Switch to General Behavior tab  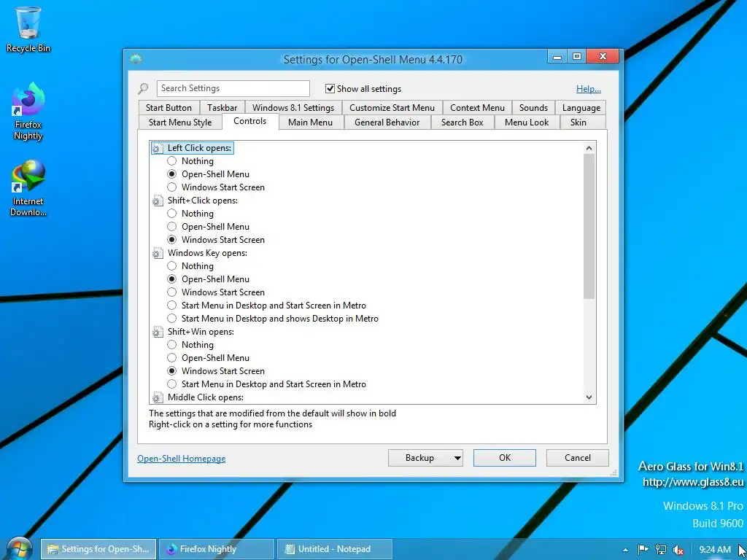pyautogui.click(x=387, y=122)
